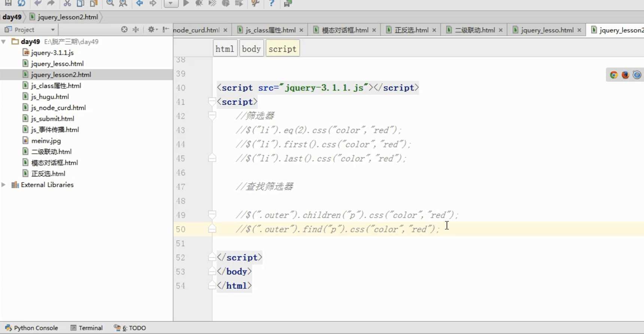Open the Project panel gear settings

pos(152,29)
